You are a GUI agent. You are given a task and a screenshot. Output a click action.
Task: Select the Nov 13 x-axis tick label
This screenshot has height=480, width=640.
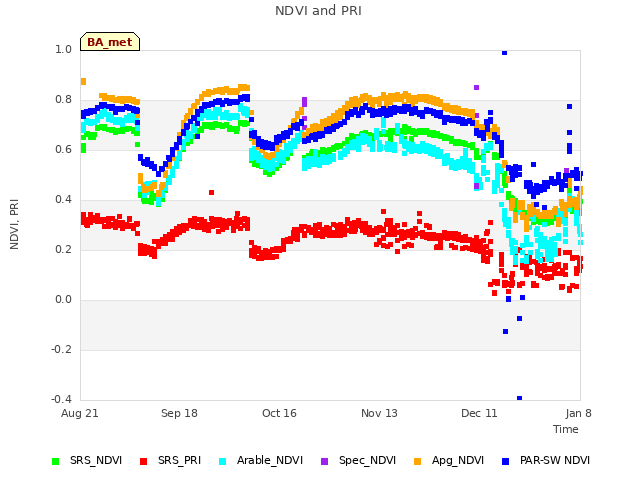click(x=379, y=413)
